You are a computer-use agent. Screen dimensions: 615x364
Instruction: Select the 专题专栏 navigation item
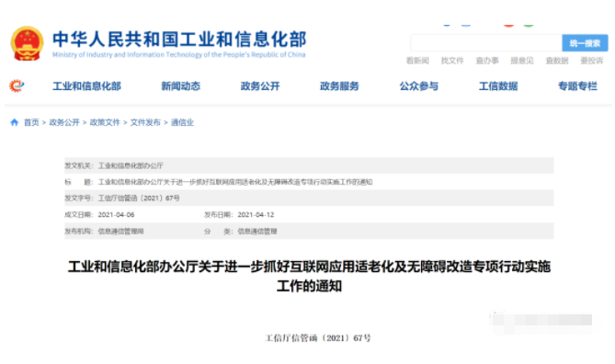[577, 85]
